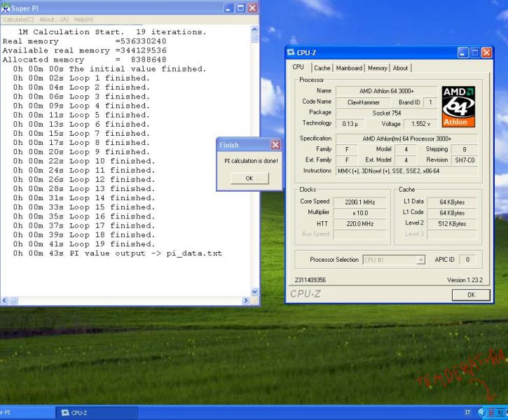Open the Calculate menu in Super PI

[18, 20]
